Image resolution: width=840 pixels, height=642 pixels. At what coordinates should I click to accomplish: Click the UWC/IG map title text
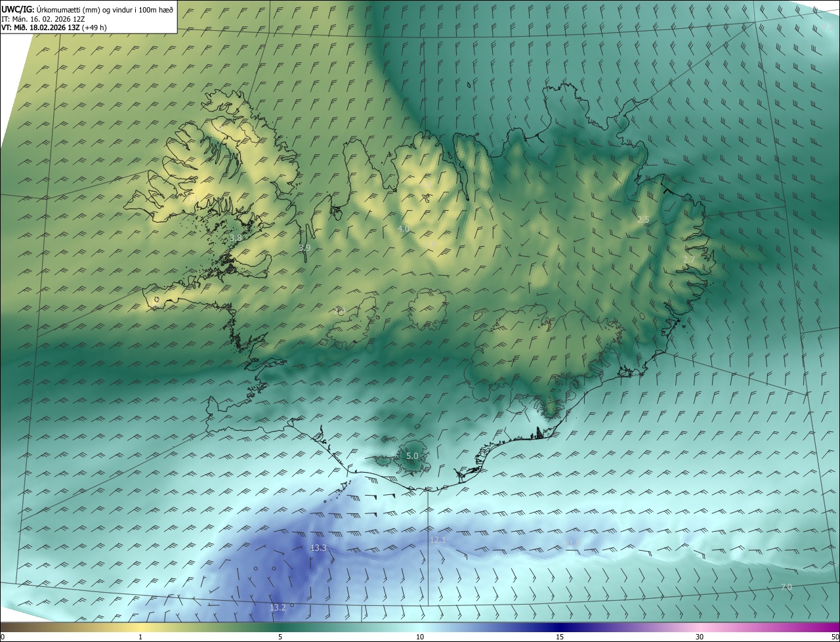point(87,9)
